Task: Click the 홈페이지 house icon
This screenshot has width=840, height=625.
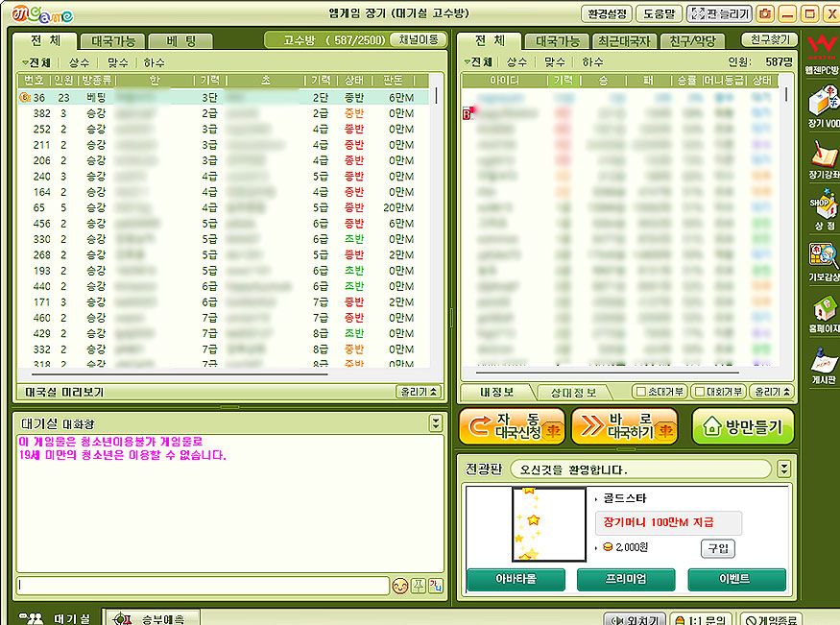Action: [x=823, y=313]
